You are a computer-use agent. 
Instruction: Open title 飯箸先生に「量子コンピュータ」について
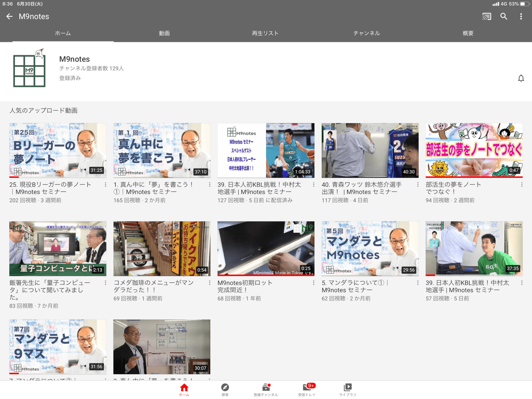coord(50,290)
